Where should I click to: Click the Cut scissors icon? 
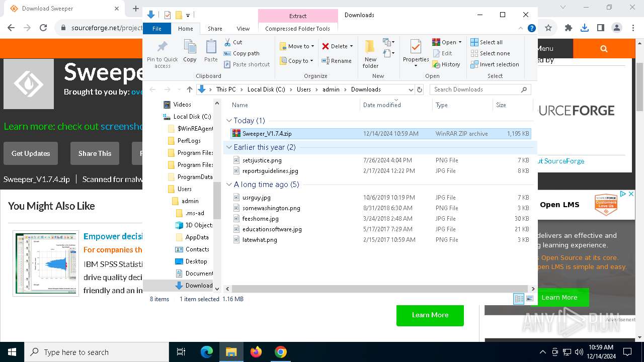tap(227, 42)
